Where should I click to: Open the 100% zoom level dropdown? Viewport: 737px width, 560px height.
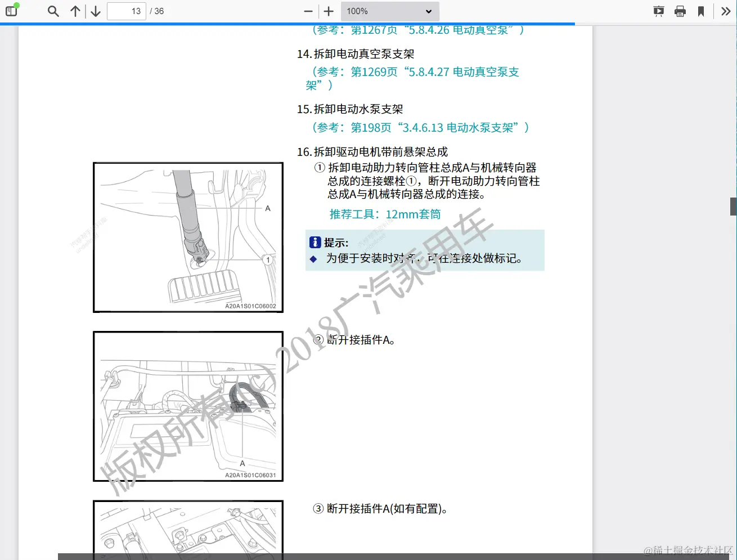click(390, 11)
